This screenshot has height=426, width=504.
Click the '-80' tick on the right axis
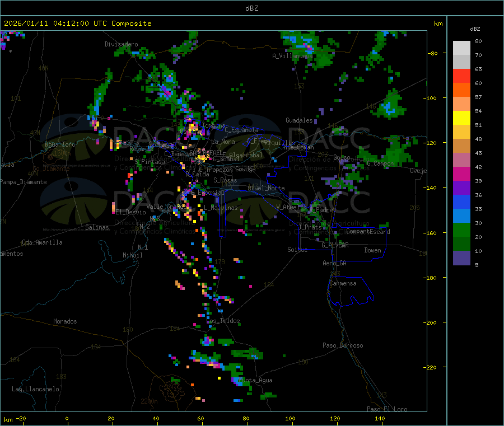pos(433,53)
